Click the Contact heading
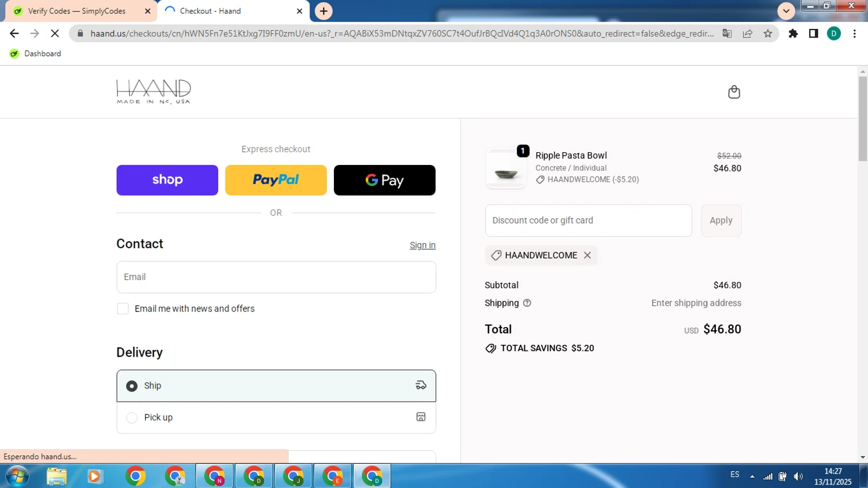 [x=140, y=244]
